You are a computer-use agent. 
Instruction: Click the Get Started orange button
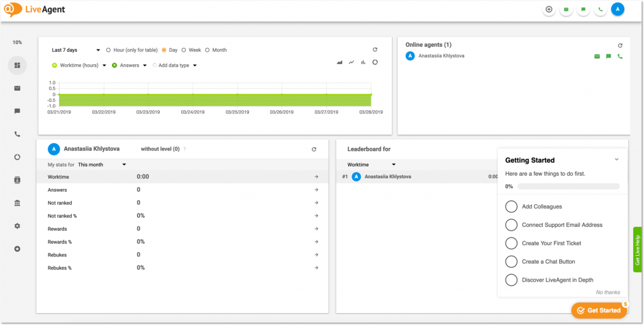pyautogui.click(x=599, y=311)
